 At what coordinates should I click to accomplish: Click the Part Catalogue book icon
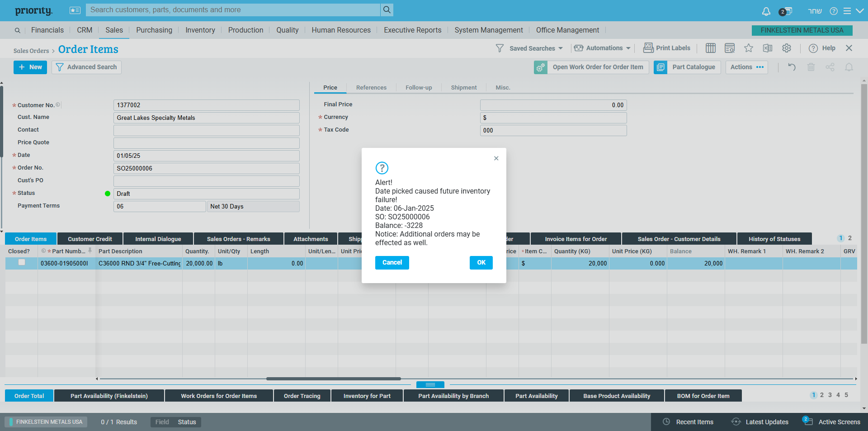point(660,67)
